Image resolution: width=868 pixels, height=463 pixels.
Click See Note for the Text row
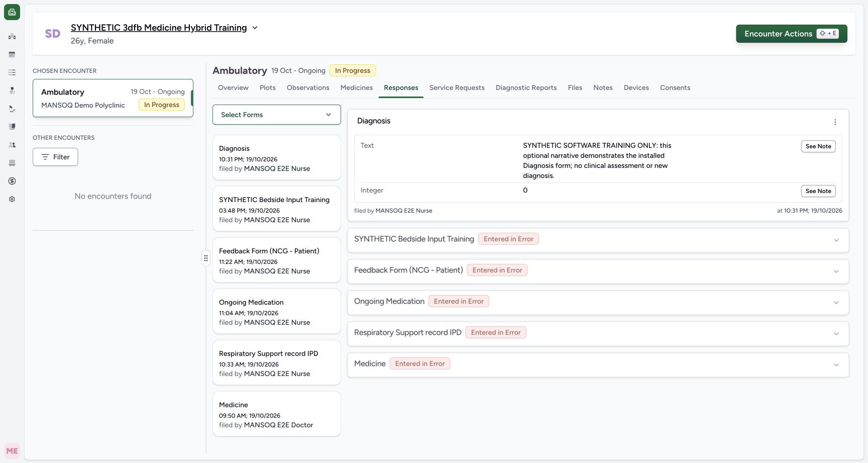818,146
